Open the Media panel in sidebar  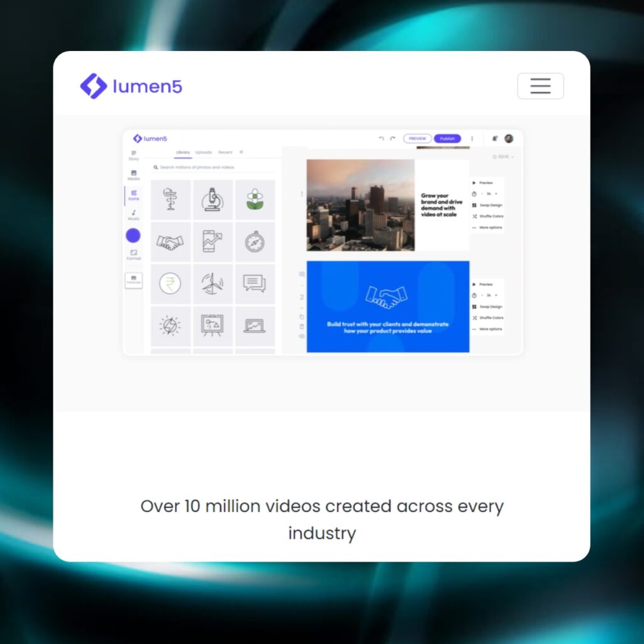tap(133, 175)
